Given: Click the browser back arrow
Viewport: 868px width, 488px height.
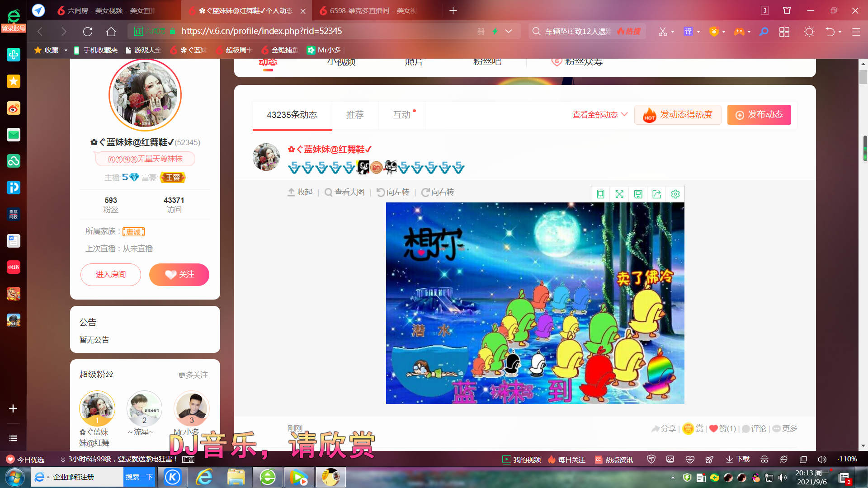Looking at the screenshot, I should (40, 31).
